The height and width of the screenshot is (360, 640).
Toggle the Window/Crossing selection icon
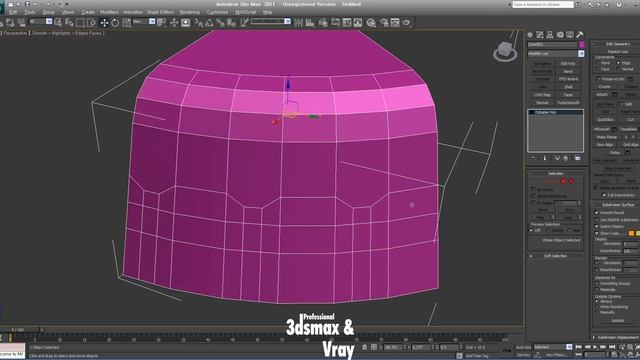91,23
